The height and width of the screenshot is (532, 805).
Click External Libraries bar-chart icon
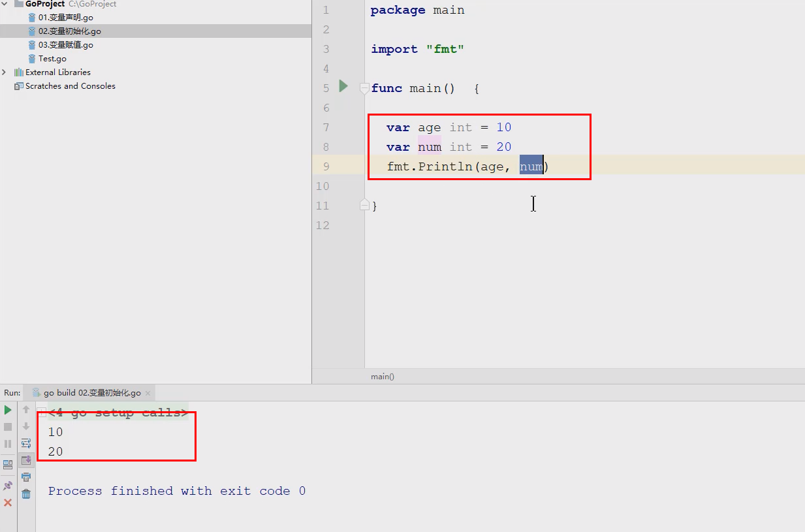[x=18, y=72]
